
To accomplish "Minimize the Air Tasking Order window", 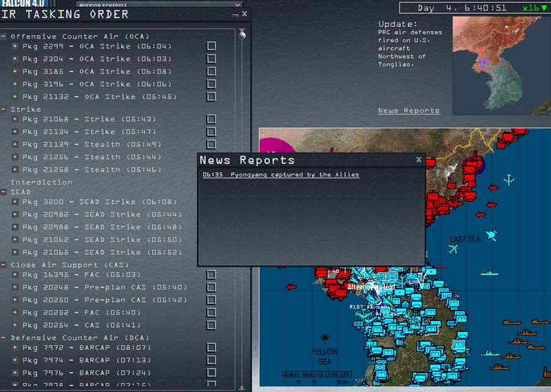I will [236, 14].
